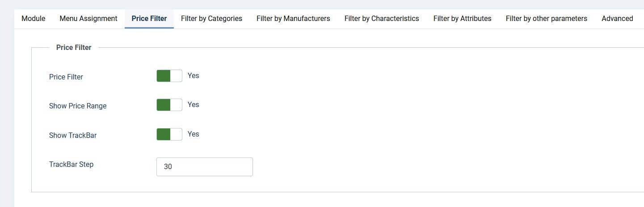Click Yes text next to Price Filter toggle
The image size is (644, 207).
[193, 75]
